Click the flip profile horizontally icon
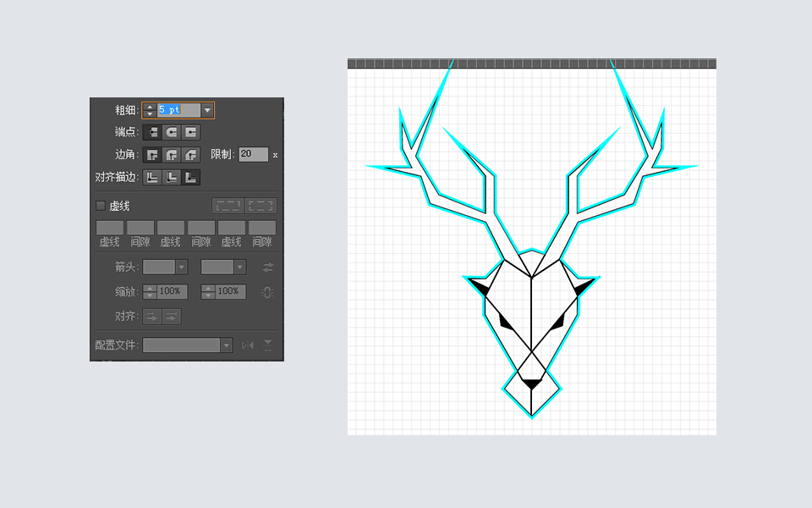This screenshot has width=812, height=508. click(248, 345)
